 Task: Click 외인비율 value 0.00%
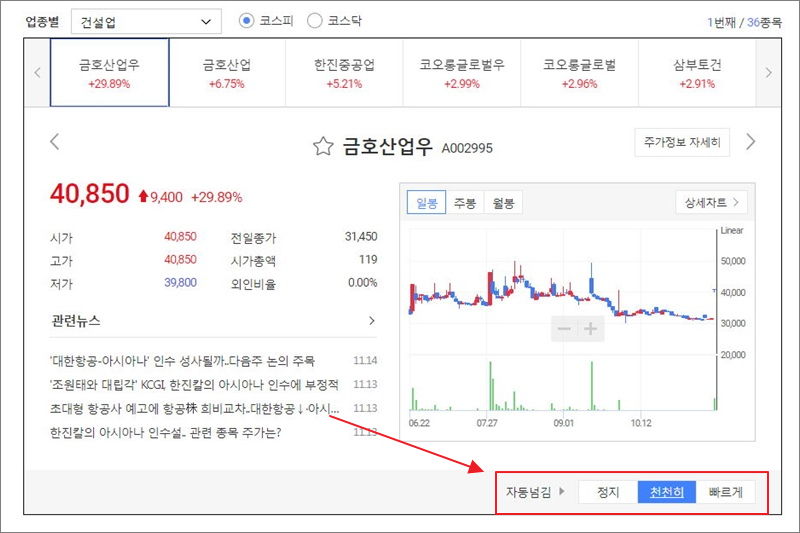[x=362, y=283]
